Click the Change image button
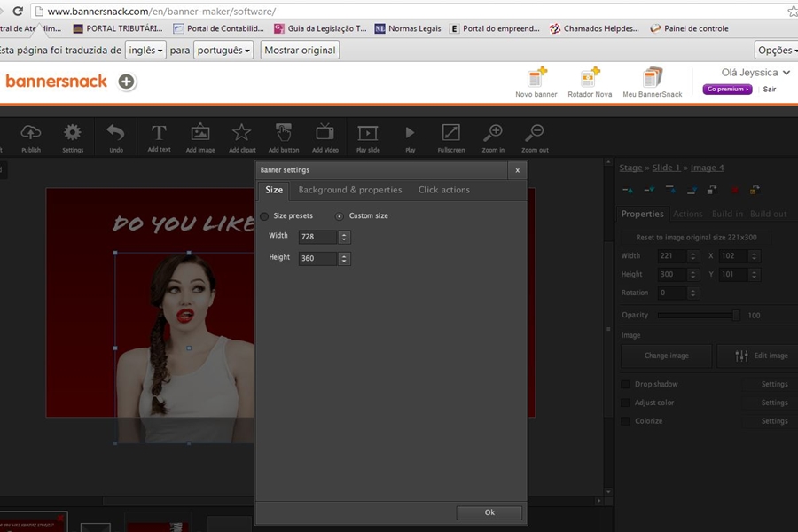This screenshot has width=798, height=532. (666, 356)
